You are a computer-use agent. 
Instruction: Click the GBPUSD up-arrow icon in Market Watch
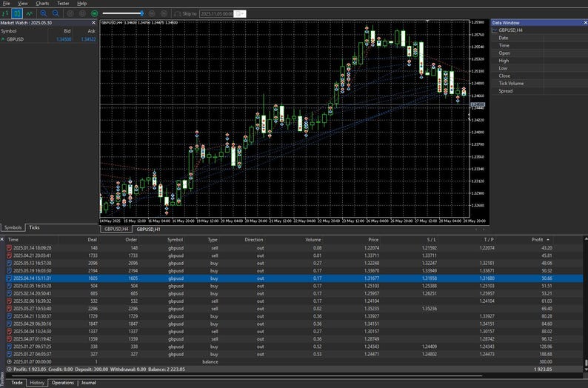click(x=3, y=39)
